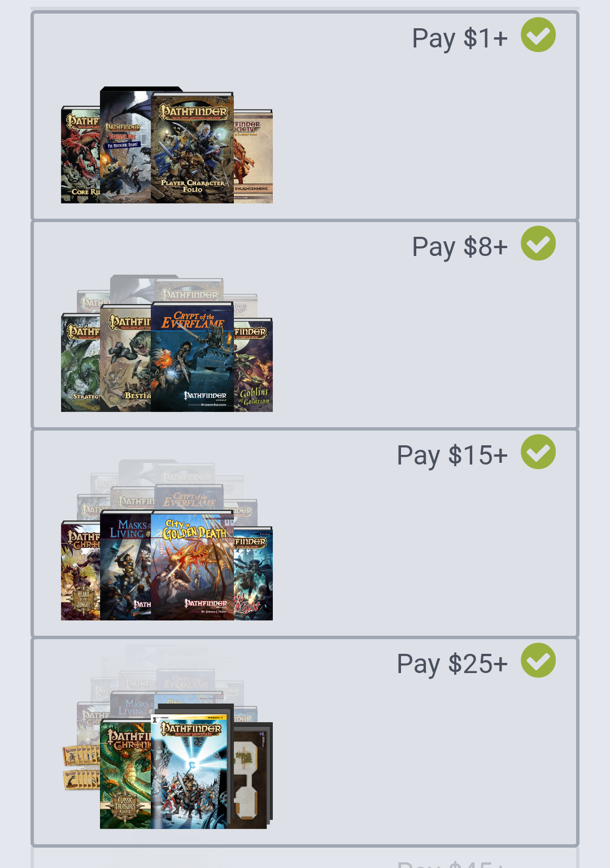Open the Player Character Folio book cover

pyautogui.click(x=193, y=147)
